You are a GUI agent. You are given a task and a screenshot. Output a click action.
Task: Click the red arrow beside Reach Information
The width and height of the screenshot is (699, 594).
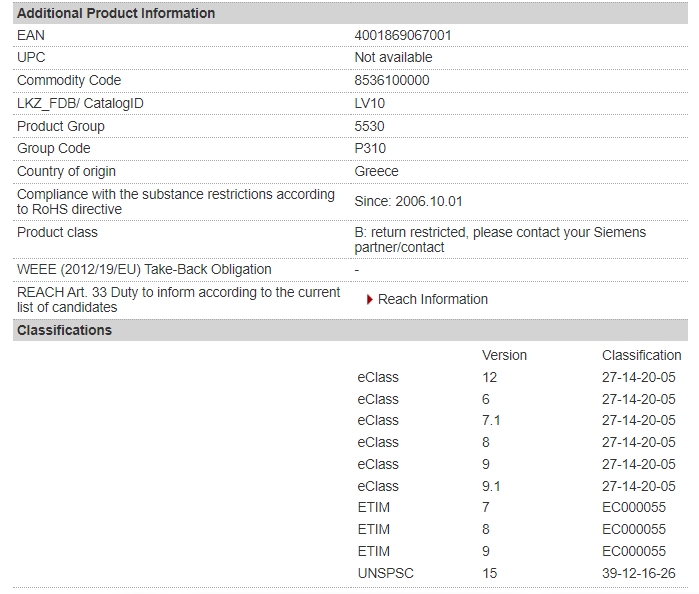(x=370, y=300)
